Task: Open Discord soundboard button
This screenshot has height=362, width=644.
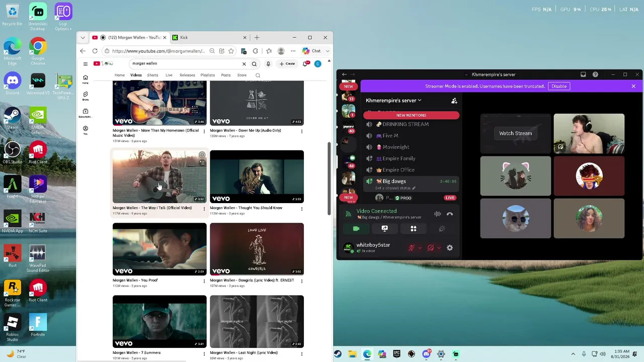Action: pos(442,229)
